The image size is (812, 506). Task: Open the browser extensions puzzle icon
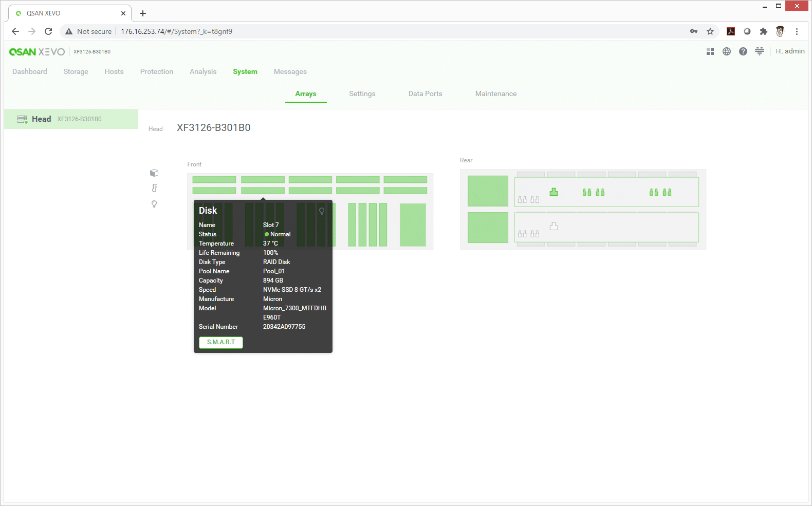764,31
